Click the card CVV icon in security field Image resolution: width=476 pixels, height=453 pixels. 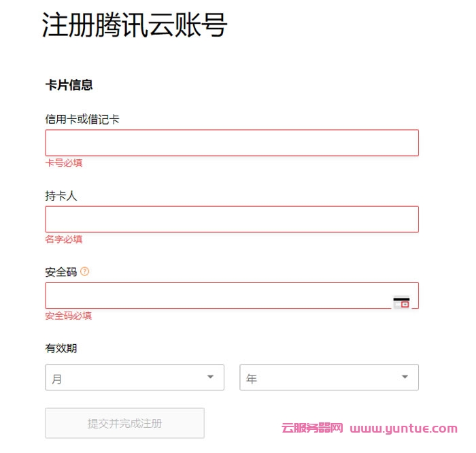(401, 303)
